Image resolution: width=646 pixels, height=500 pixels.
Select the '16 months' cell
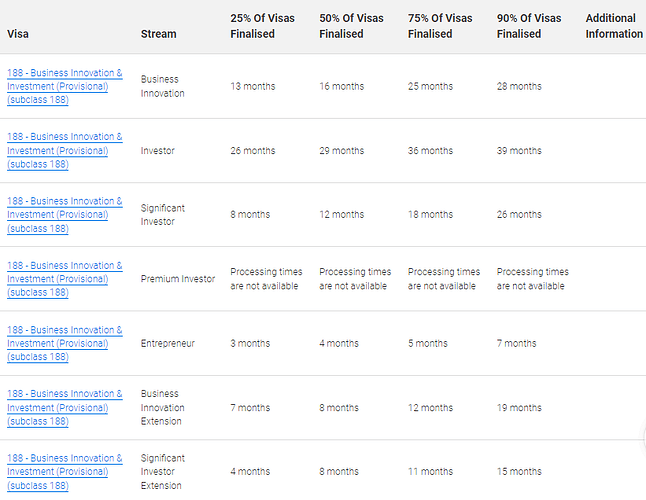pos(342,86)
